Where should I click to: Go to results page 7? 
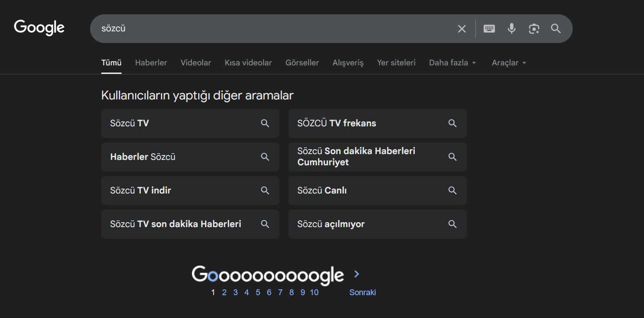tap(280, 292)
